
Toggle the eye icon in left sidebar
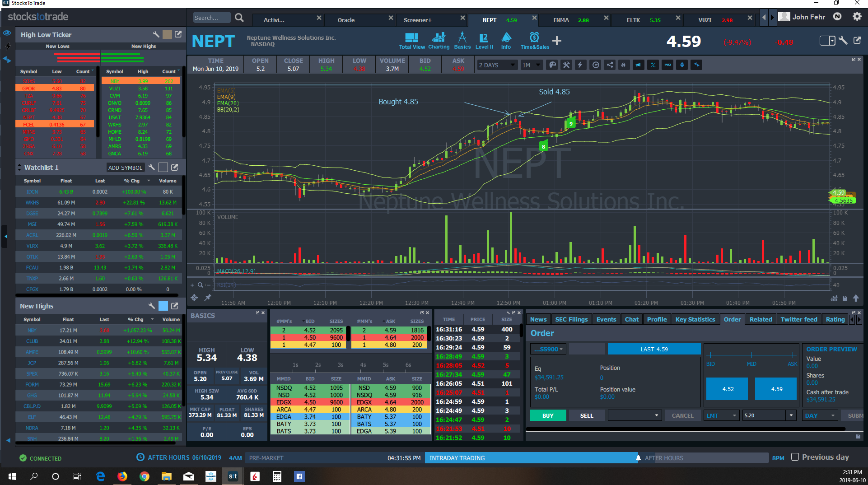click(7, 33)
